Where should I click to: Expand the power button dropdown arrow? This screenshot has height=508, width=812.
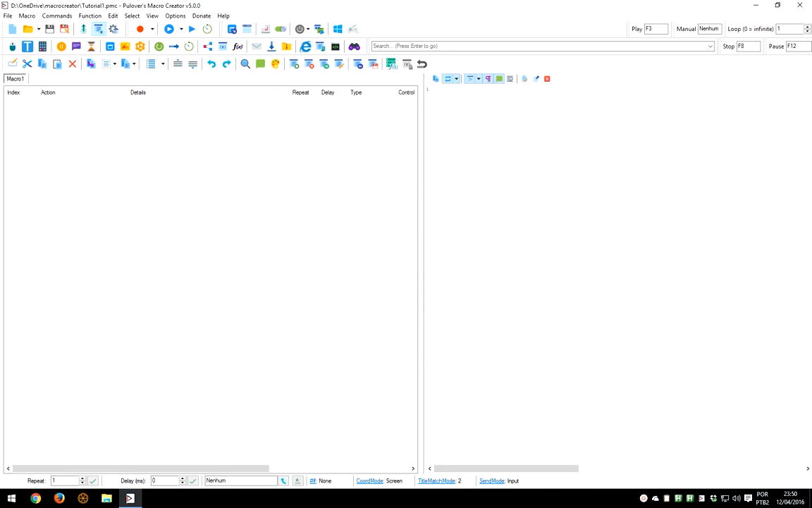308,29
